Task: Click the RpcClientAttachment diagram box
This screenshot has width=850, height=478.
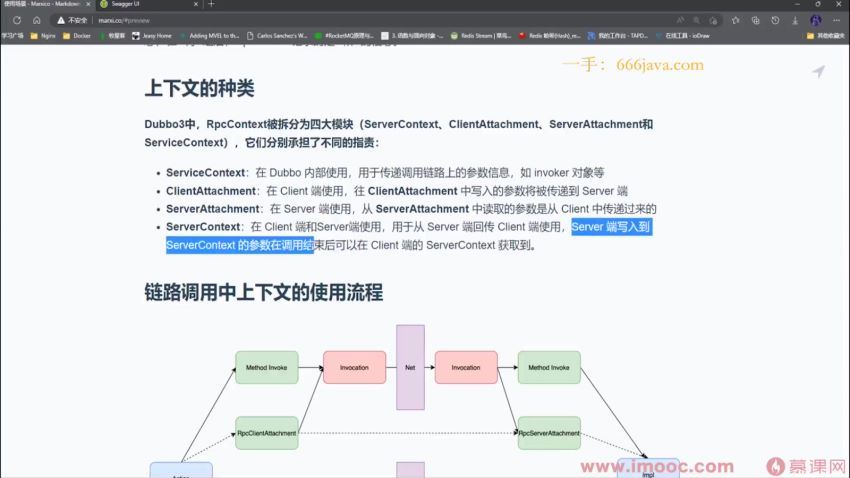Action: (267, 433)
